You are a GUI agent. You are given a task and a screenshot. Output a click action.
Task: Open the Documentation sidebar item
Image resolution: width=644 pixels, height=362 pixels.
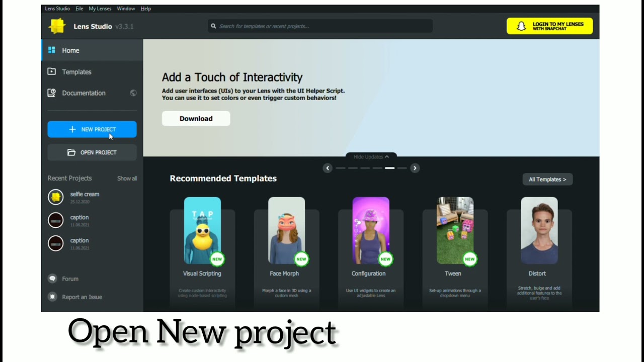(x=93, y=93)
